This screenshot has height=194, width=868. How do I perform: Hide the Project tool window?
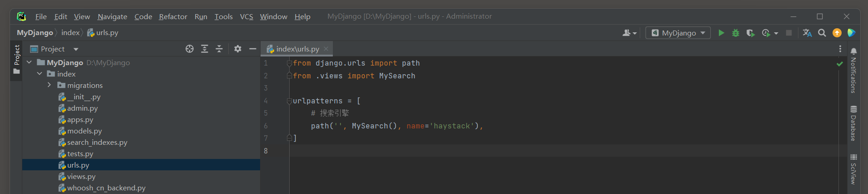(x=253, y=49)
